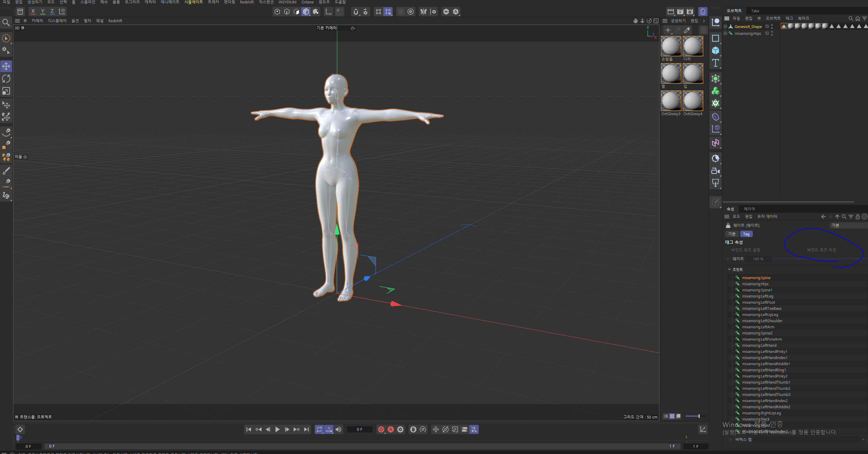Open 기본 dropdown in attribute panel
Image resolution: width=868 pixels, height=454 pixels.
point(849,225)
